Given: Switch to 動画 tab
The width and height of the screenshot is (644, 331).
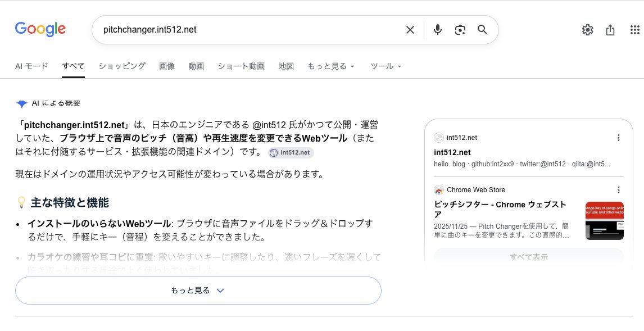Looking at the screenshot, I should click(x=196, y=66).
